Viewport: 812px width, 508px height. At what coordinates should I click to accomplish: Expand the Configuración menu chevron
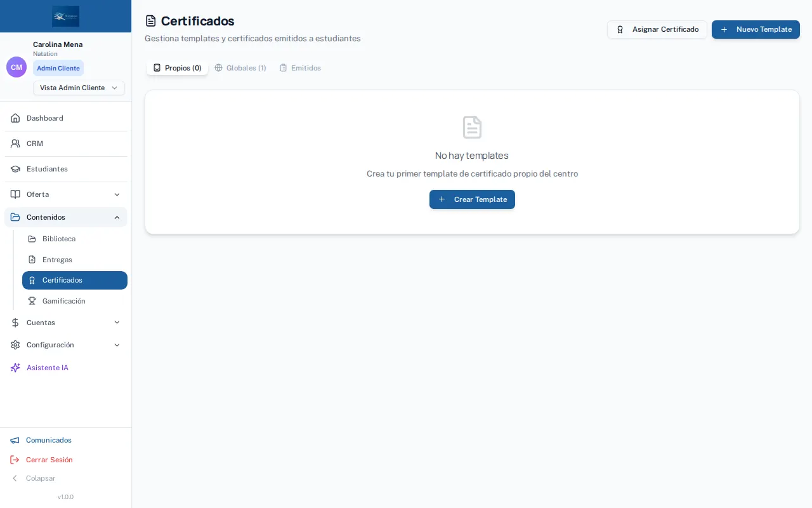point(117,345)
